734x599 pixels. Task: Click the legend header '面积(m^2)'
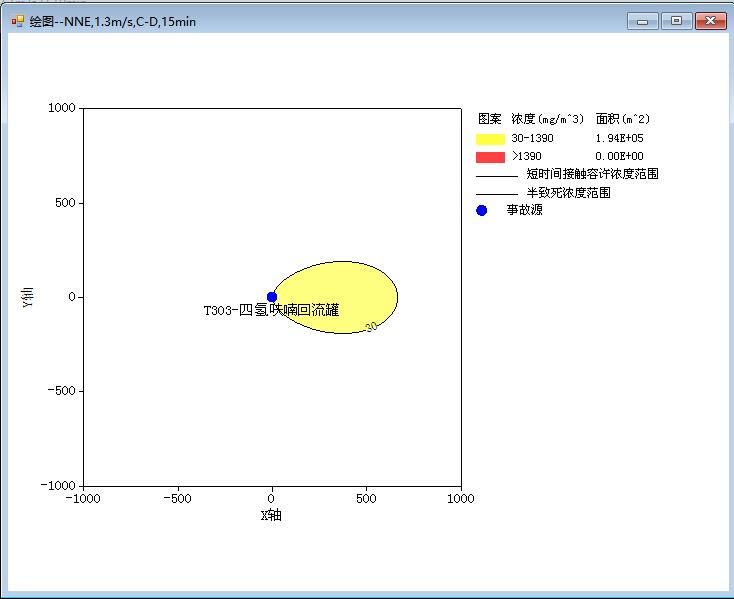pyautogui.click(x=623, y=119)
